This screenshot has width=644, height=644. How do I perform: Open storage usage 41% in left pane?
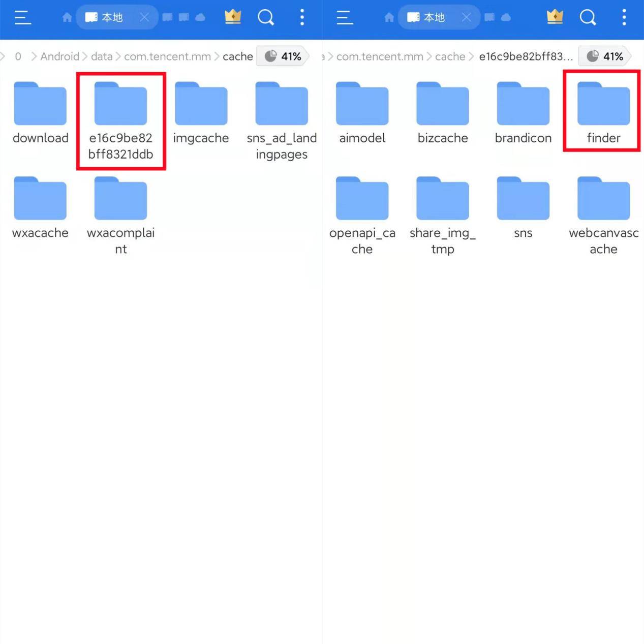click(283, 56)
